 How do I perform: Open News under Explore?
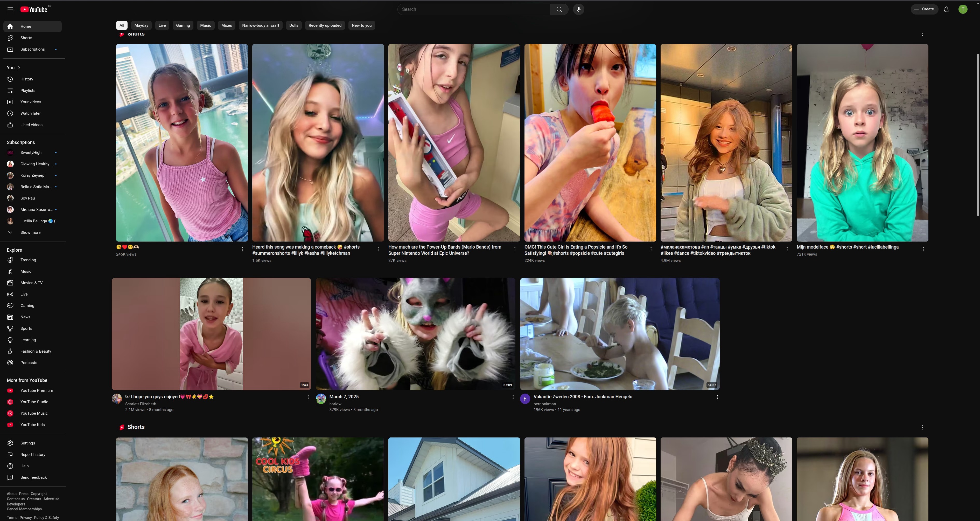32,317
